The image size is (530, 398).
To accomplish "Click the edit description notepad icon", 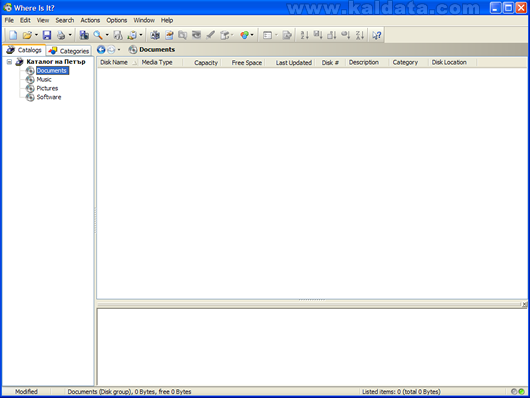I will (169, 35).
